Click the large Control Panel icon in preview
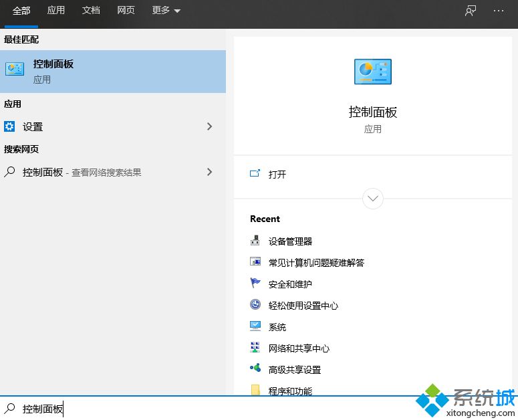This screenshot has width=518, height=420. [373, 72]
